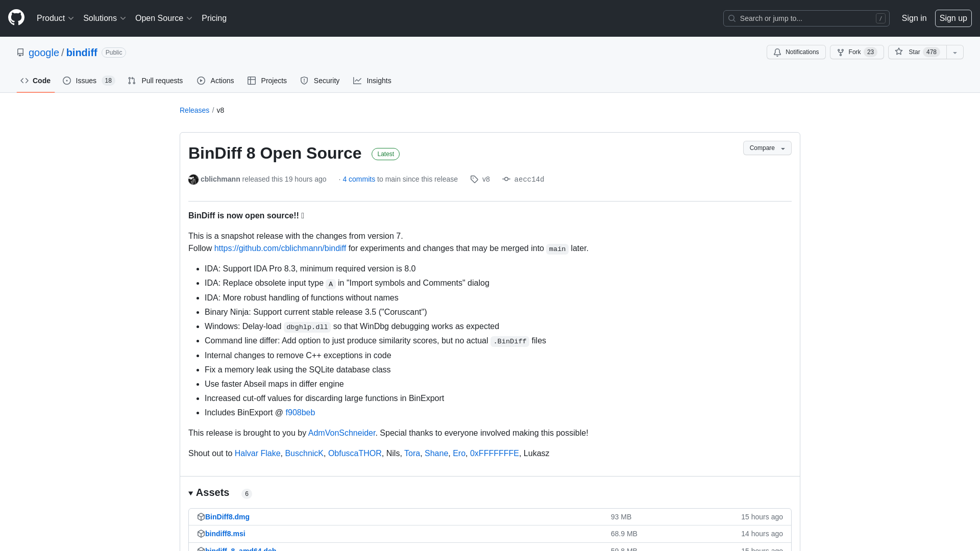
Task: Select the Insights tab
Action: point(373,81)
